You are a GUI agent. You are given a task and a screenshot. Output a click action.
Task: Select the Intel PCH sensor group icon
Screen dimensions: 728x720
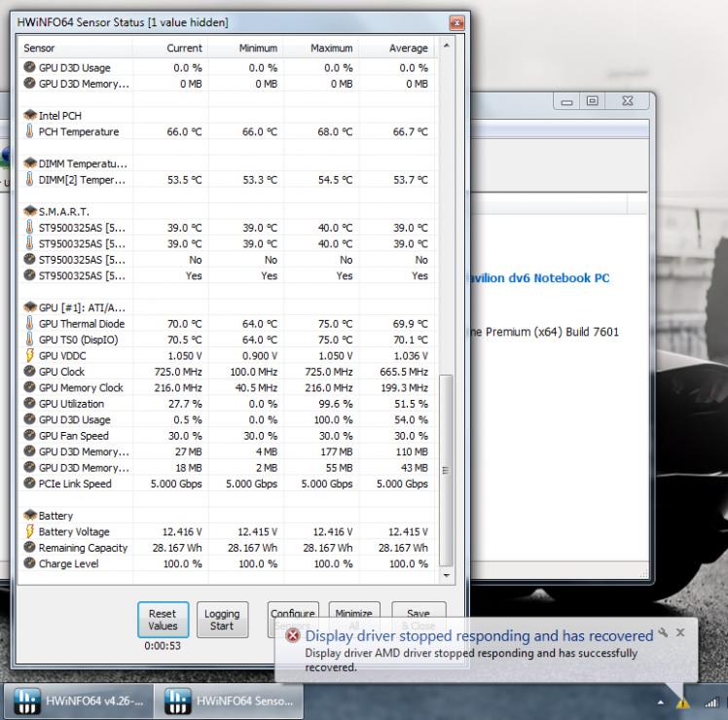pyautogui.click(x=29, y=116)
